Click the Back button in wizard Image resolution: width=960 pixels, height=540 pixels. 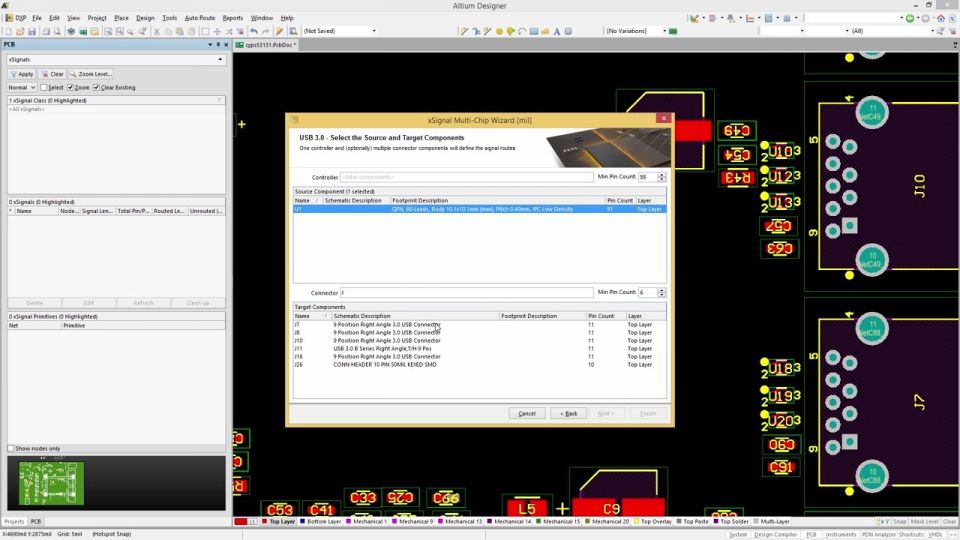[568, 413]
